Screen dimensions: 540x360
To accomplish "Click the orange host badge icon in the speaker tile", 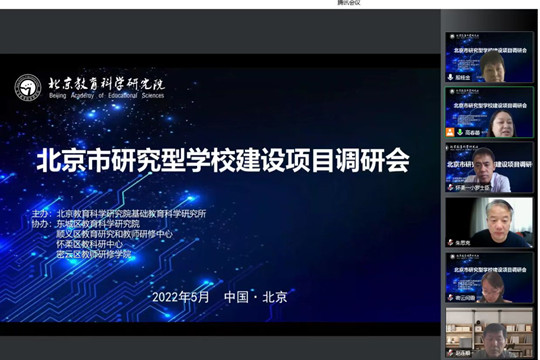I will (450, 132).
